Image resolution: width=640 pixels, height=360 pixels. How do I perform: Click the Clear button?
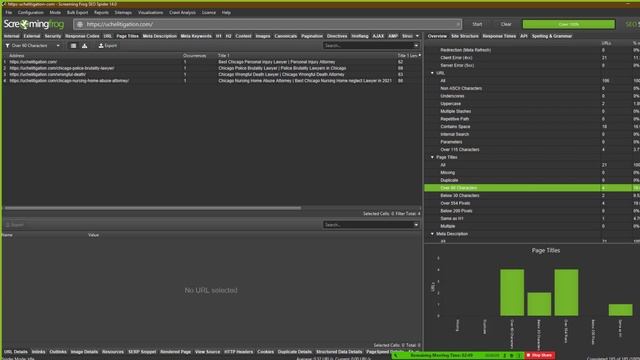(x=506, y=24)
